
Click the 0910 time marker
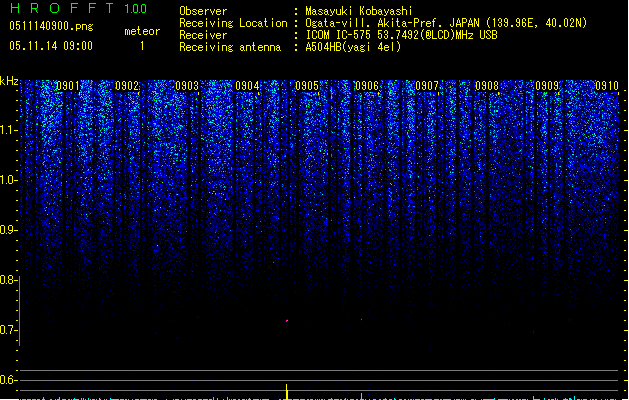pyautogui.click(x=607, y=86)
